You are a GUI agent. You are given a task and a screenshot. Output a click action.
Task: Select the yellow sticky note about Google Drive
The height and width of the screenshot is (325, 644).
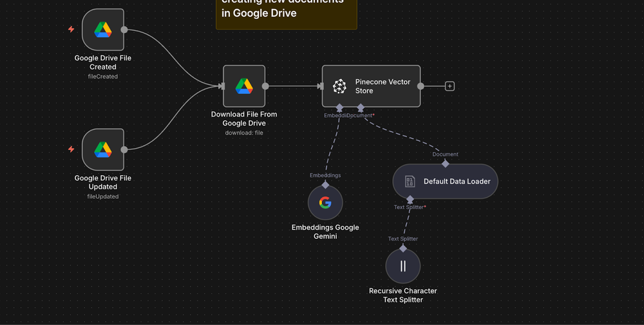[x=286, y=13]
